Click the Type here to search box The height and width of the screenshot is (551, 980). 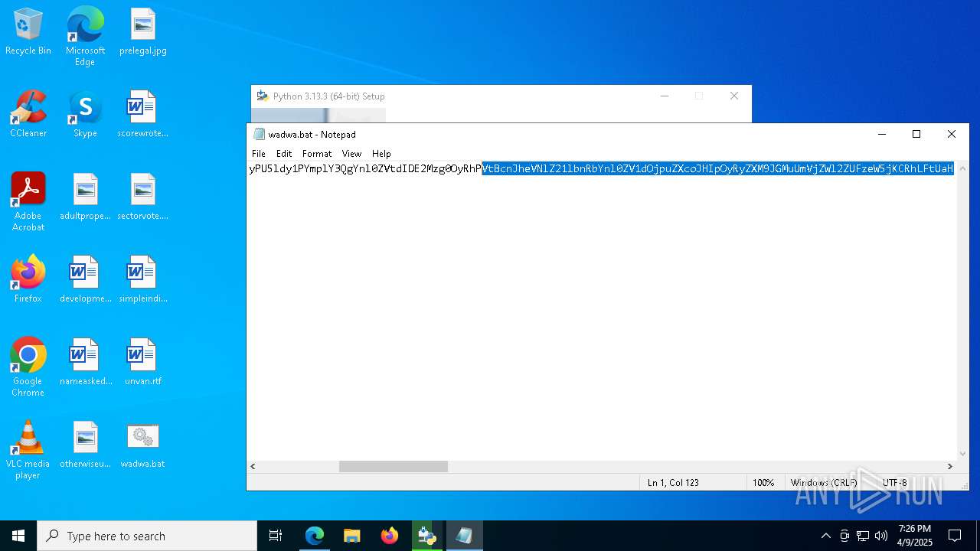[147, 536]
